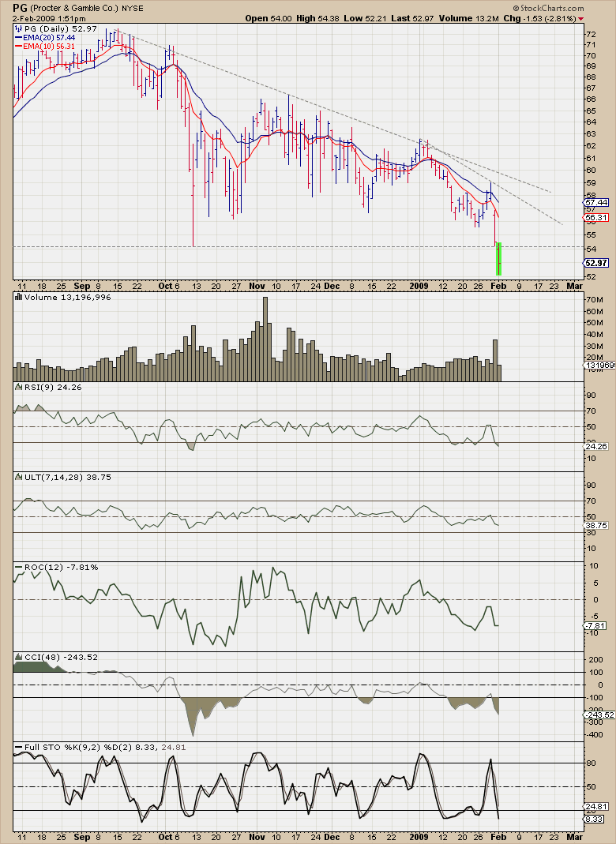
Task: Click the Procter & Gamble Co. name
Action: (75, 9)
